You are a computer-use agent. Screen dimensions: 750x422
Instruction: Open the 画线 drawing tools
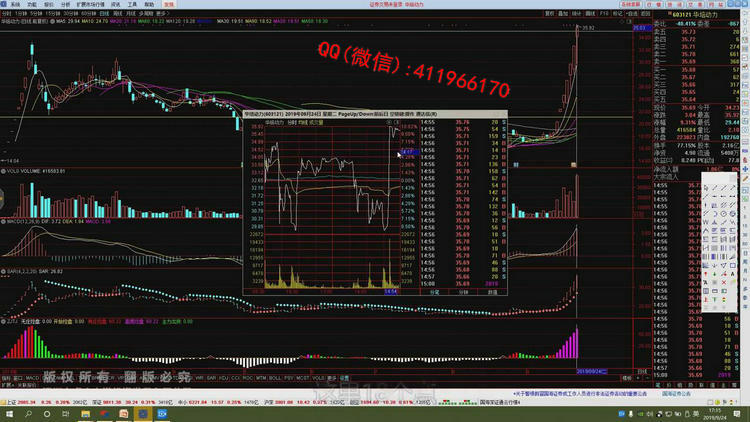[590, 13]
